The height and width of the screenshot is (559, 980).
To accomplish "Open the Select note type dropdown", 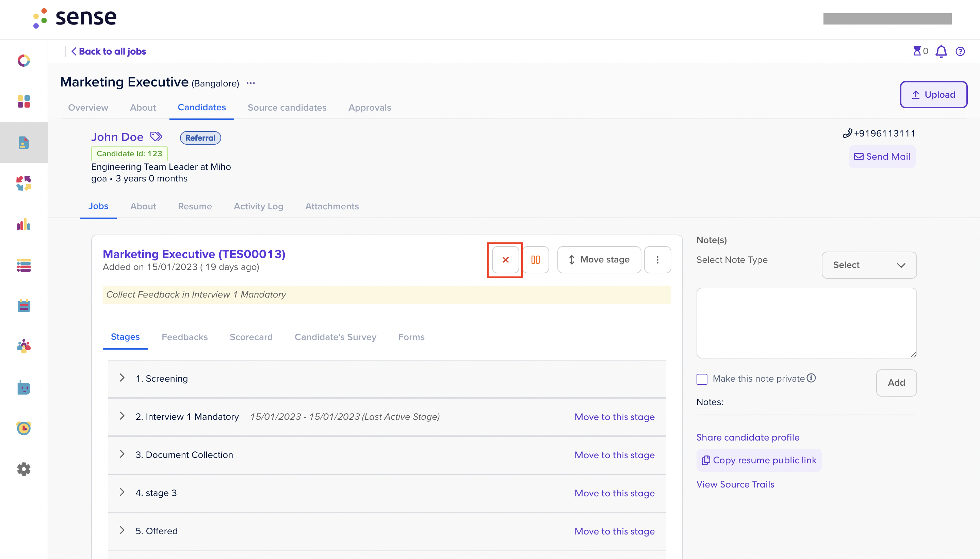I will (x=869, y=265).
